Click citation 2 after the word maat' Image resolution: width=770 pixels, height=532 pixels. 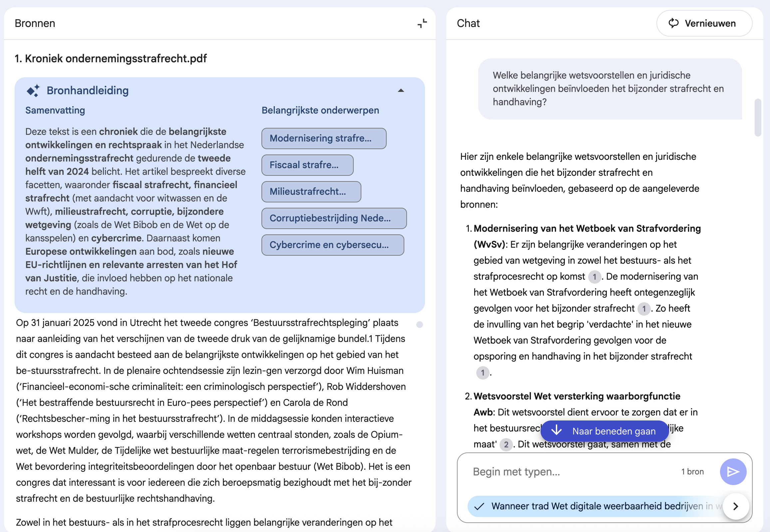pos(506,445)
